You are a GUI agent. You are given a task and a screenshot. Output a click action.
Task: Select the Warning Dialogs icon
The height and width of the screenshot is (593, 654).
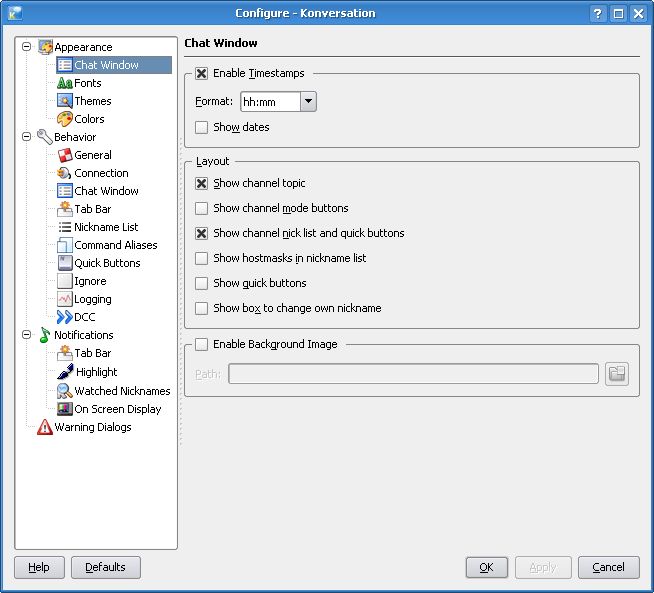pos(45,427)
